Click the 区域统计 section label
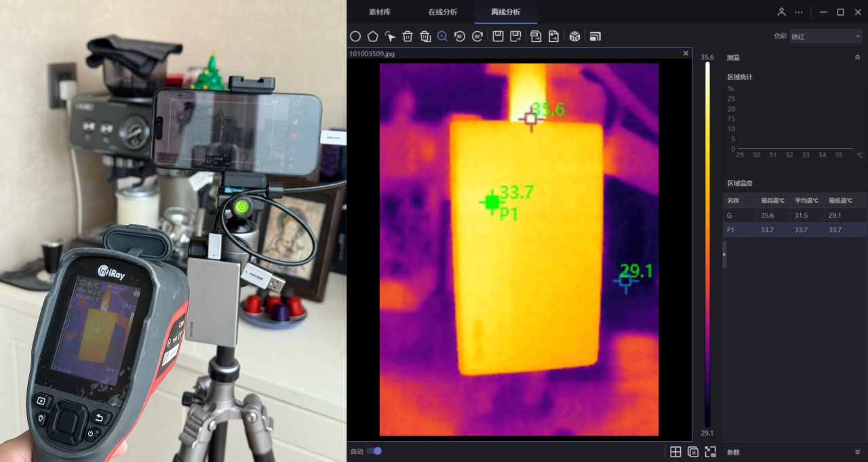 click(x=740, y=77)
